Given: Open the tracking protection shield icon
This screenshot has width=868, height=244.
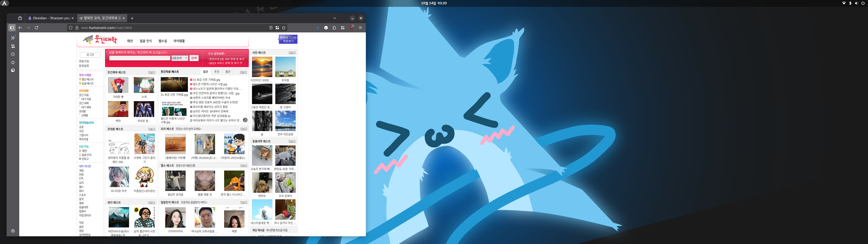Looking at the screenshot, I should 71,28.
